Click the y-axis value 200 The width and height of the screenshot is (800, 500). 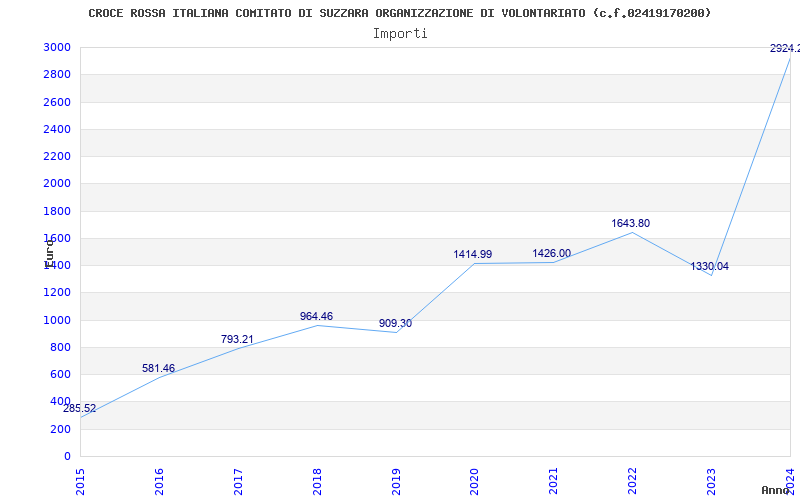61,430
